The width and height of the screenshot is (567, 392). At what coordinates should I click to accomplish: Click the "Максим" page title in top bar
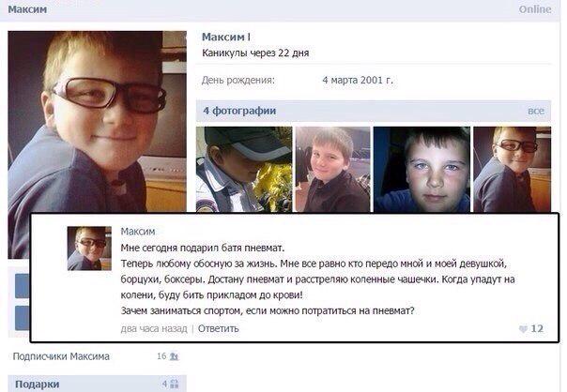tap(27, 9)
